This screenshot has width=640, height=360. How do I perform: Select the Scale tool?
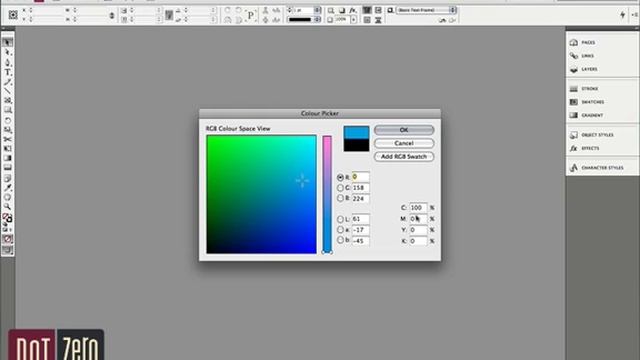[7, 130]
